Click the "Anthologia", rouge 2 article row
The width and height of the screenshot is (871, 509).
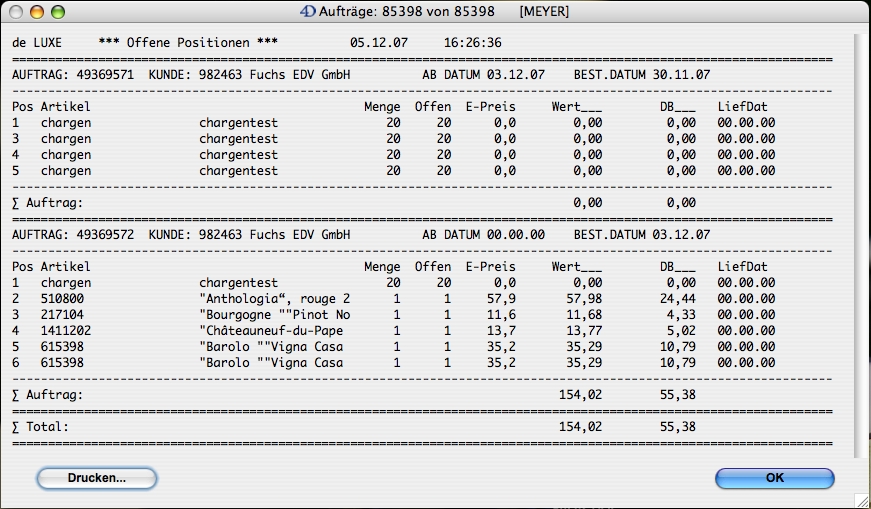point(274,299)
